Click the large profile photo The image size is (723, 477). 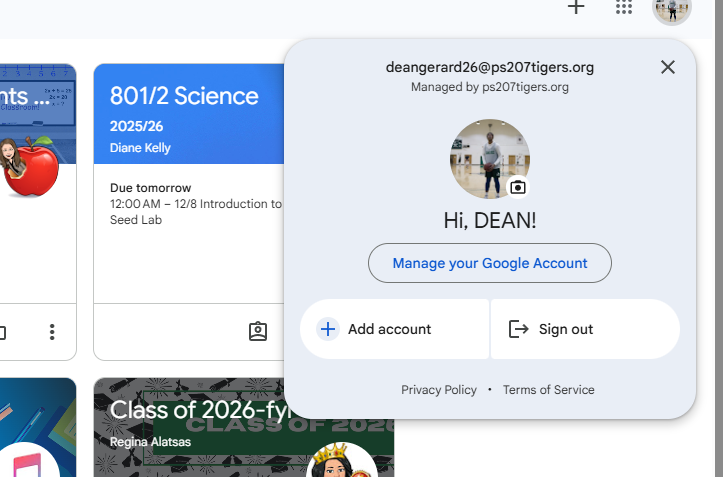pyautogui.click(x=490, y=159)
